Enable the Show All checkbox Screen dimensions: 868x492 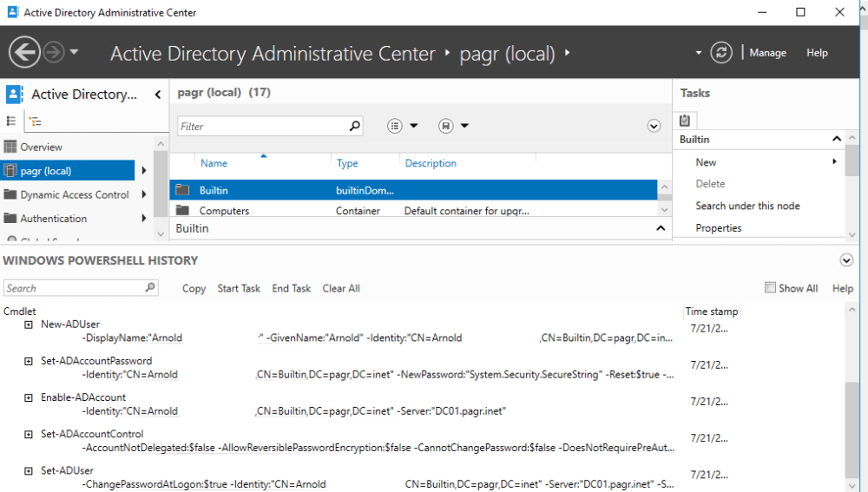[770, 287]
